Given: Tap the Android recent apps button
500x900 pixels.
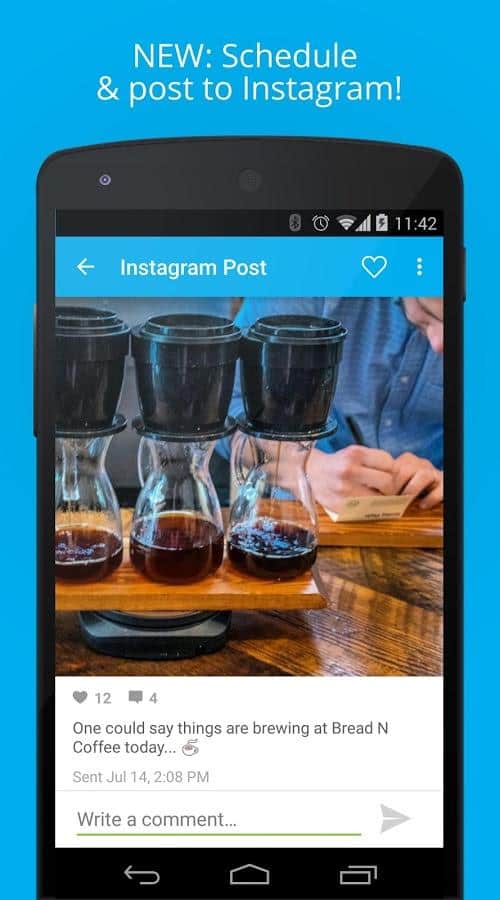Looking at the screenshot, I should click(x=358, y=874).
